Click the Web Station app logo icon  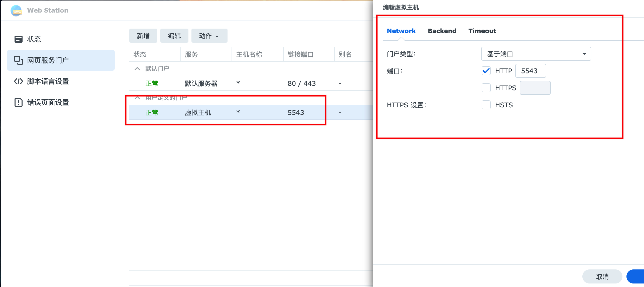click(x=16, y=11)
